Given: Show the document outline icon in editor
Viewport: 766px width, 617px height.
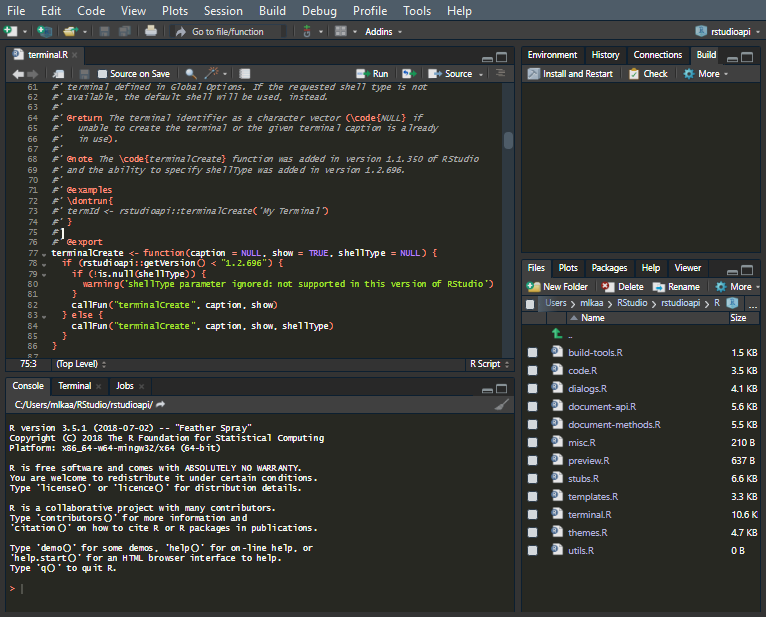Looking at the screenshot, I should click(x=502, y=74).
